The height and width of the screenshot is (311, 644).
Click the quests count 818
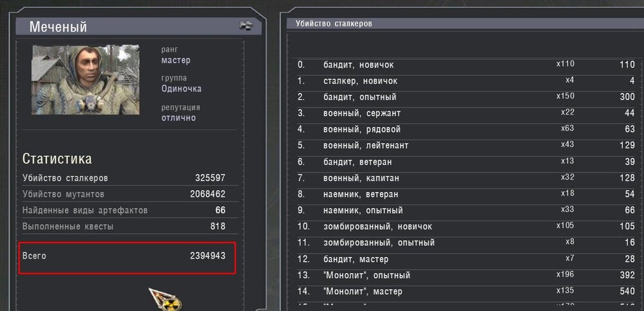point(218,227)
